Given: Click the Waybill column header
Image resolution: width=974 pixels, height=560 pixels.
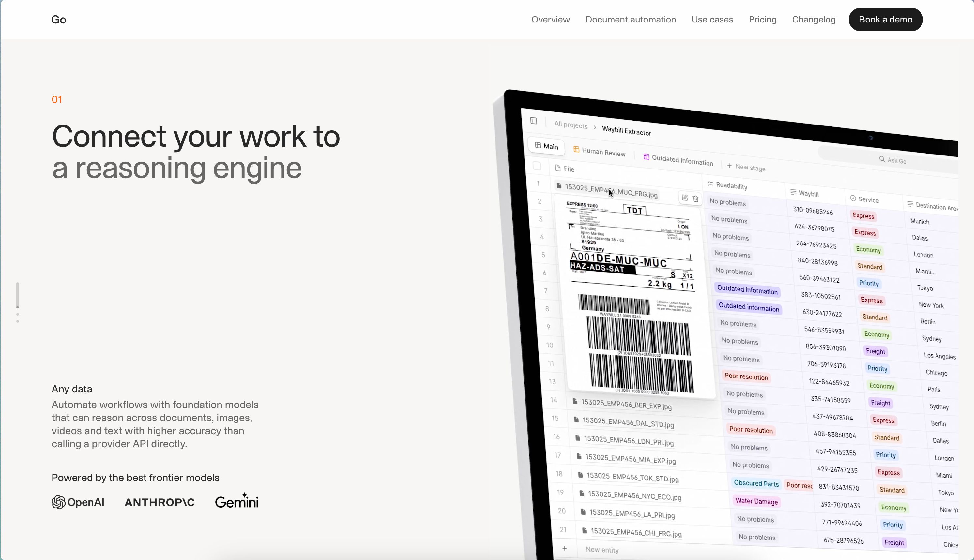Looking at the screenshot, I should coord(804,193).
